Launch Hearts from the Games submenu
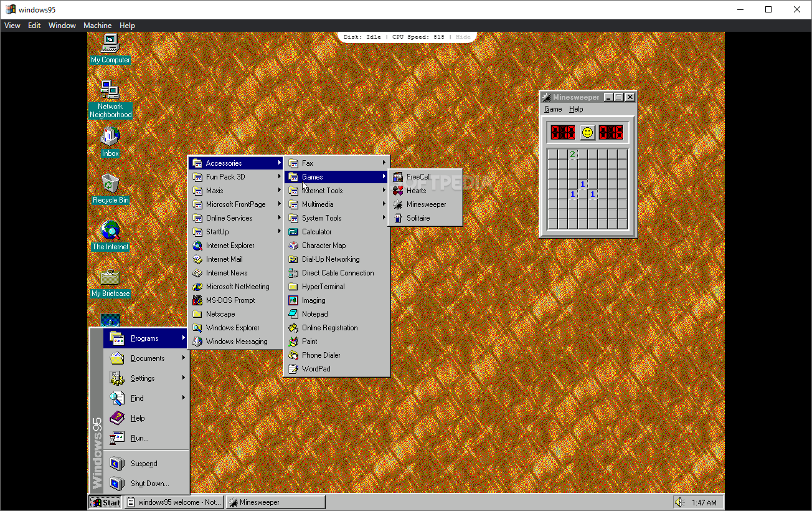 (425, 191)
